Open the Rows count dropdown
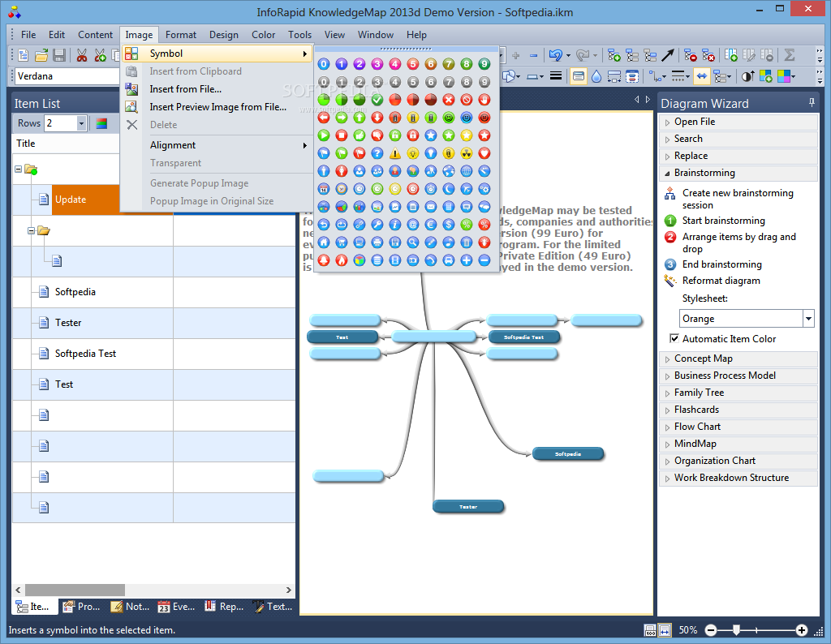The width and height of the screenshot is (831, 644). point(81,123)
